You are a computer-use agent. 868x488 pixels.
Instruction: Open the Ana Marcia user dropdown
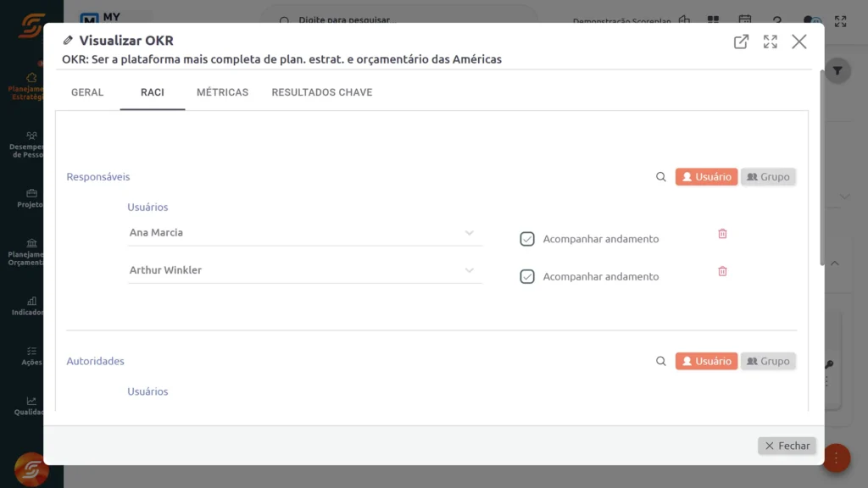[470, 232]
